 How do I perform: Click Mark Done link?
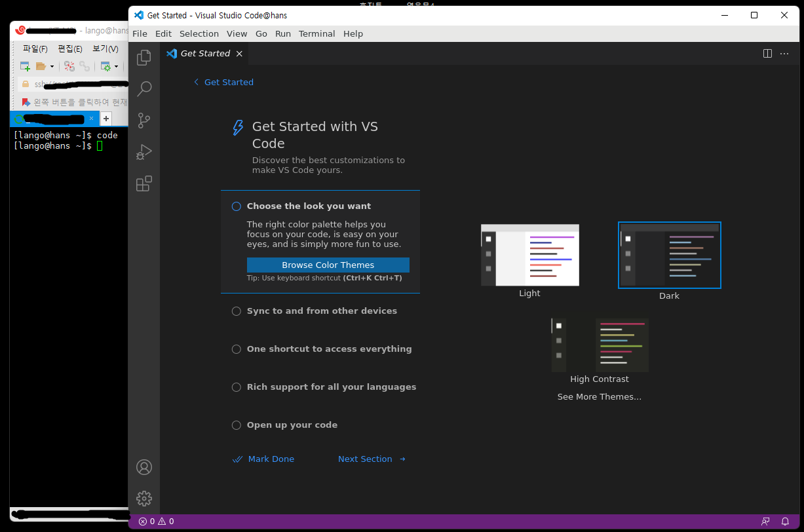point(263,459)
